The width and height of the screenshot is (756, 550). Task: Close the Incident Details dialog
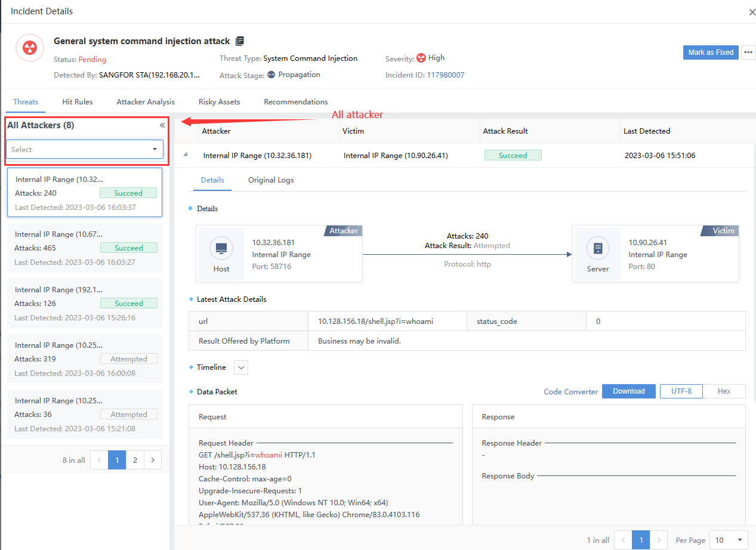tap(752, 12)
